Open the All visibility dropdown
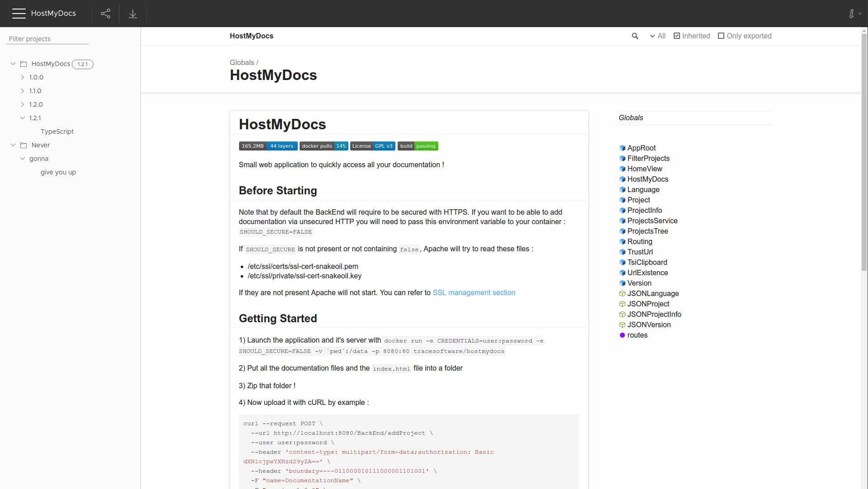The height and width of the screenshot is (489, 868). tap(657, 36)
